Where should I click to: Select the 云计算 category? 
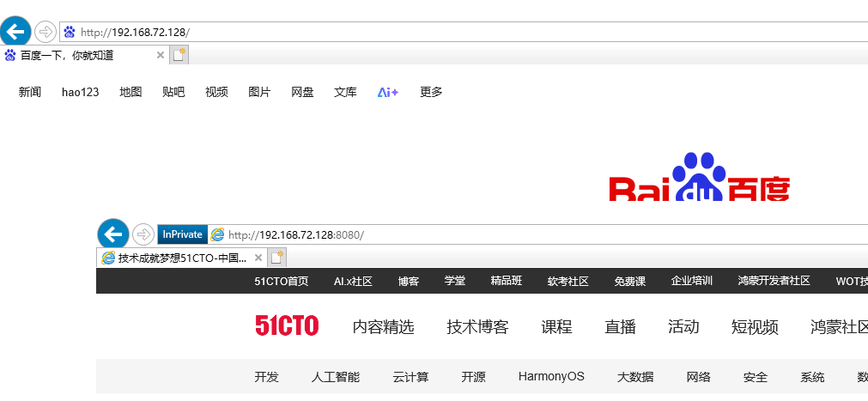[x=410, y=377]
